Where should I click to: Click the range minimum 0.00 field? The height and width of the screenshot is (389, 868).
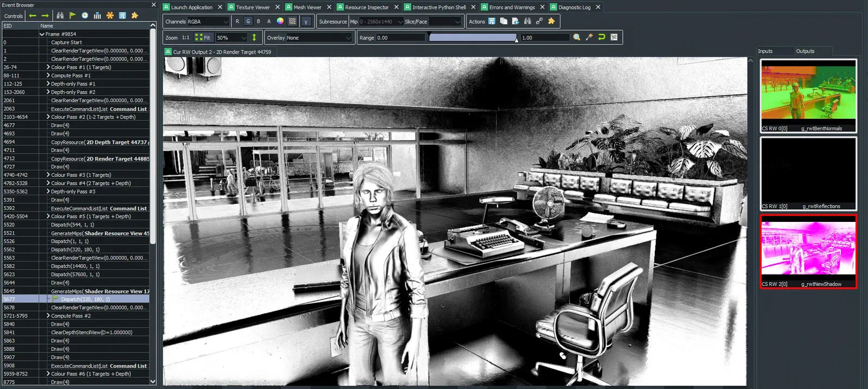[x=400, y=37]
